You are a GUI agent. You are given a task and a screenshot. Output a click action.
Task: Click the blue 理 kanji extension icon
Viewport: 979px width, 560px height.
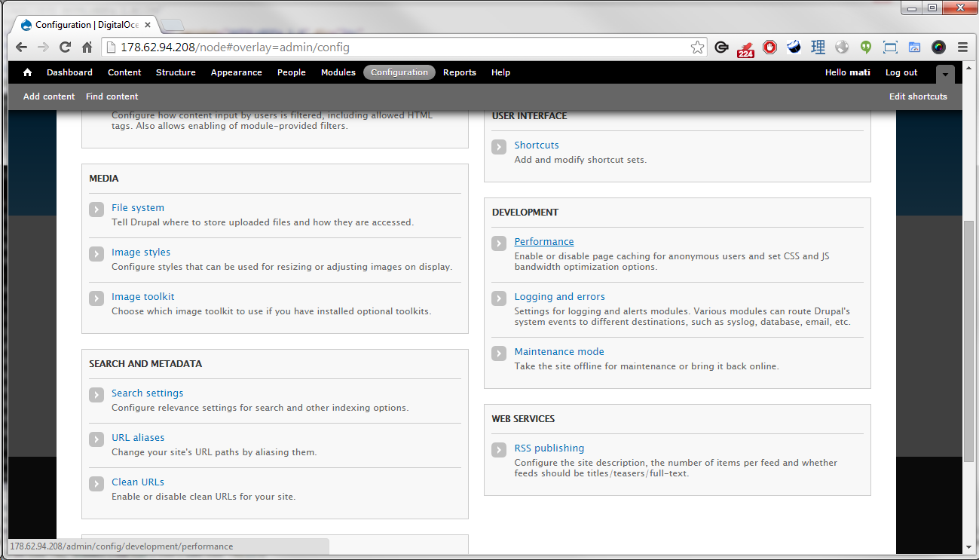point(818,47)
